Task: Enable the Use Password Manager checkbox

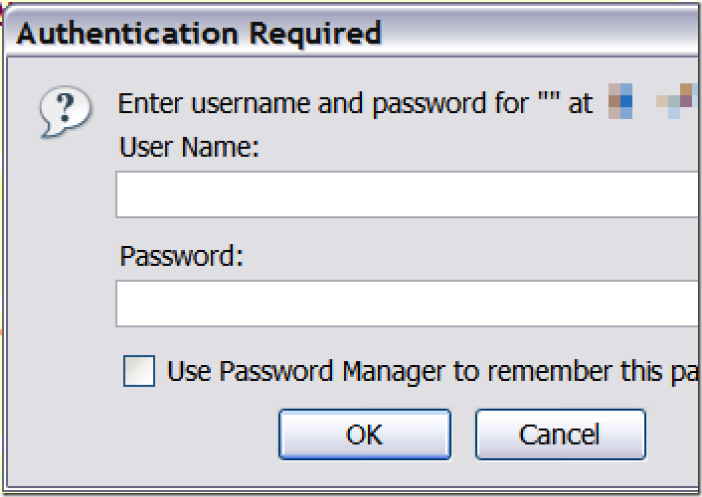Action: 139,371
